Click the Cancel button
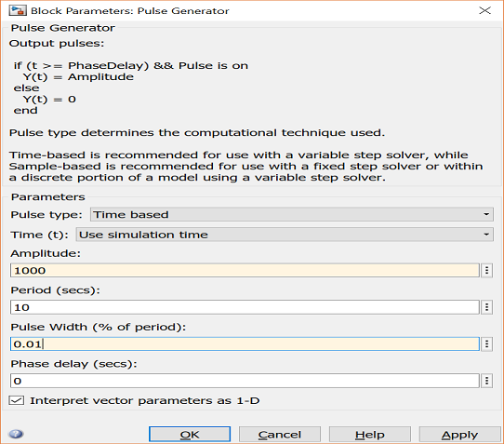This screenshot has width=504, height=444. click(x=280, y=435)
